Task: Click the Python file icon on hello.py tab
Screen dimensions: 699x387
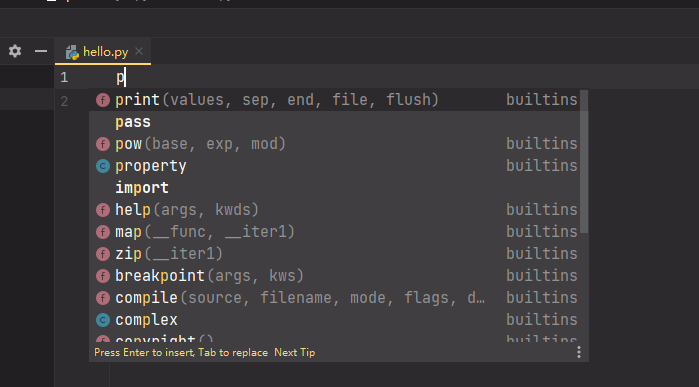Action: pos(72,52)
